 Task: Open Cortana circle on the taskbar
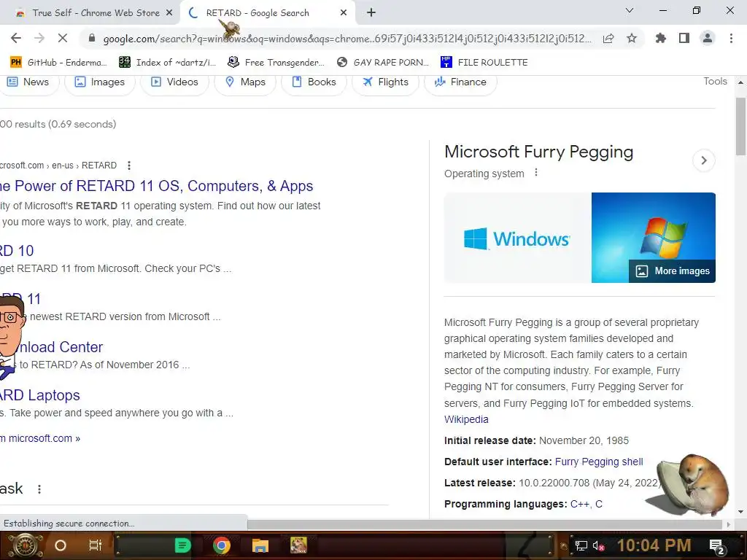(x=61, y=545)
